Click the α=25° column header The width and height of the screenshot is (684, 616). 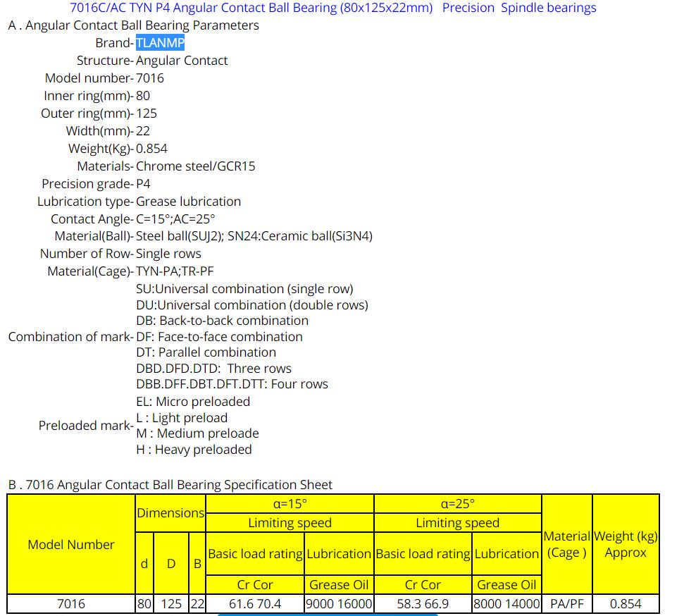[457, 504]
